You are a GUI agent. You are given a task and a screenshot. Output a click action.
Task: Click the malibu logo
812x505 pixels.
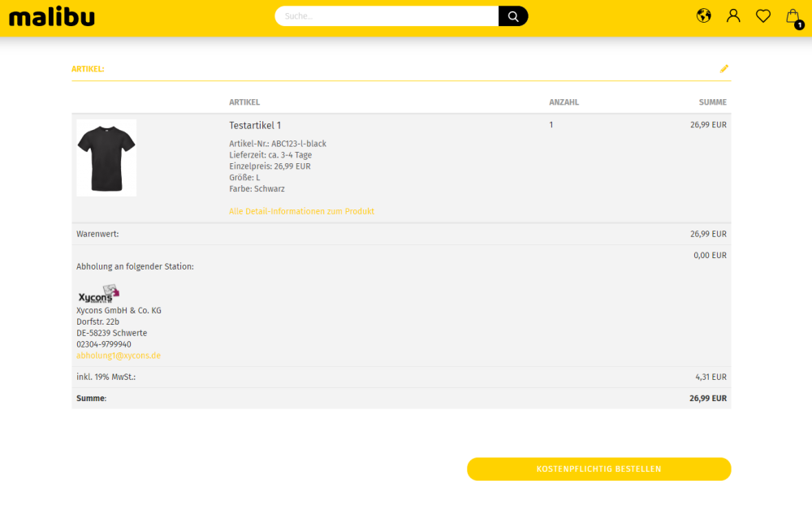[52, 16]
